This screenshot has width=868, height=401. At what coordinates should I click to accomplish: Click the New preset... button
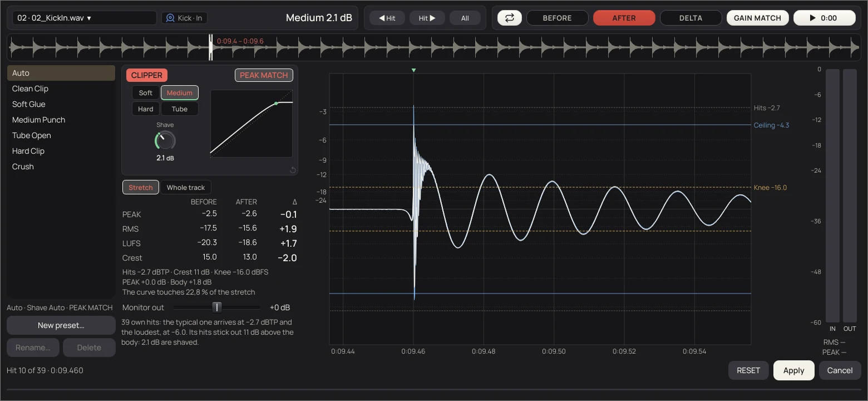coord(61,325)
